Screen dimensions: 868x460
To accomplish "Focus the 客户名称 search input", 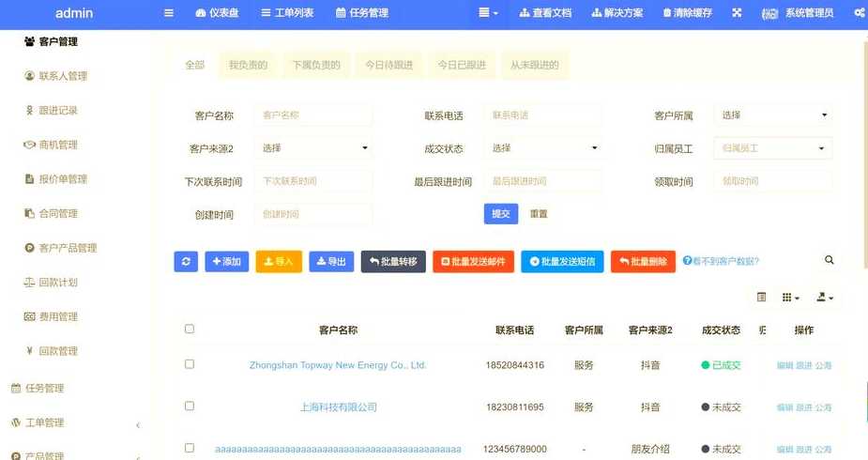I will click(313, 115).
